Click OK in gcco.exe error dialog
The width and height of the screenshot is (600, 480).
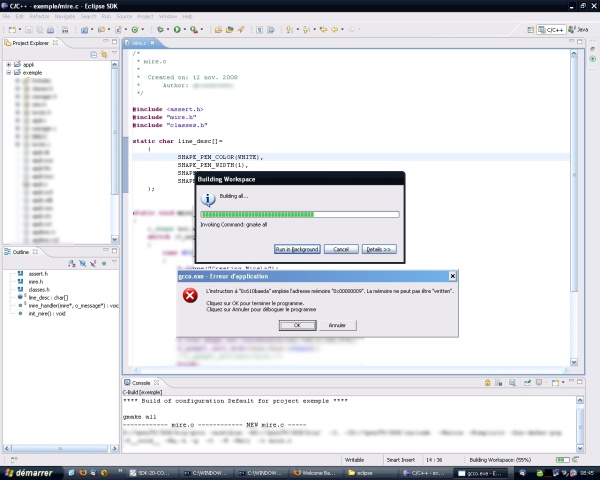point(297,325)
